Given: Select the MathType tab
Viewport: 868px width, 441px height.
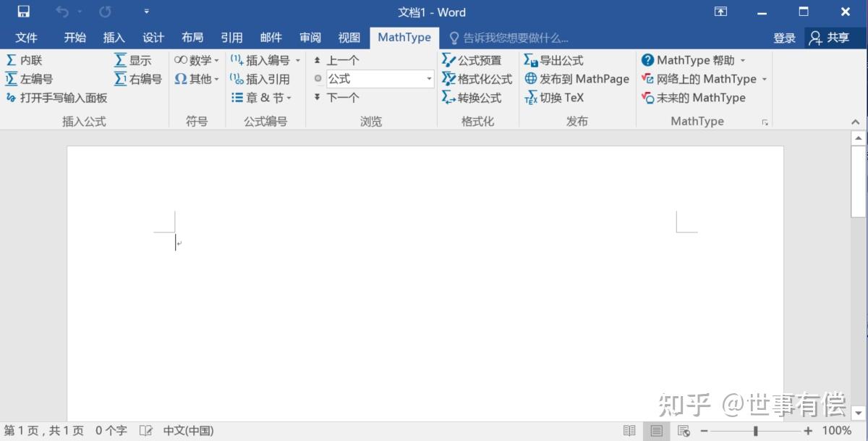Looking at the screenshot, I should pos(404,38).
